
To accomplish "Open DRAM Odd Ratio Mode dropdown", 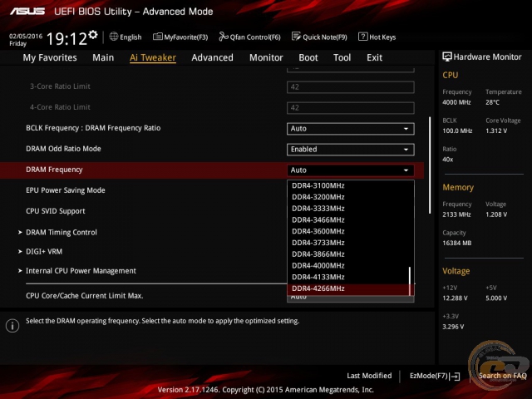I will pos(351,150).
